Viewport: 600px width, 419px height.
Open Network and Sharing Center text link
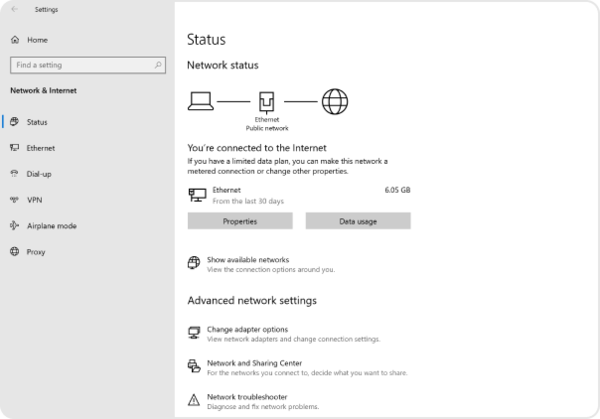click(x=254, y=363)
